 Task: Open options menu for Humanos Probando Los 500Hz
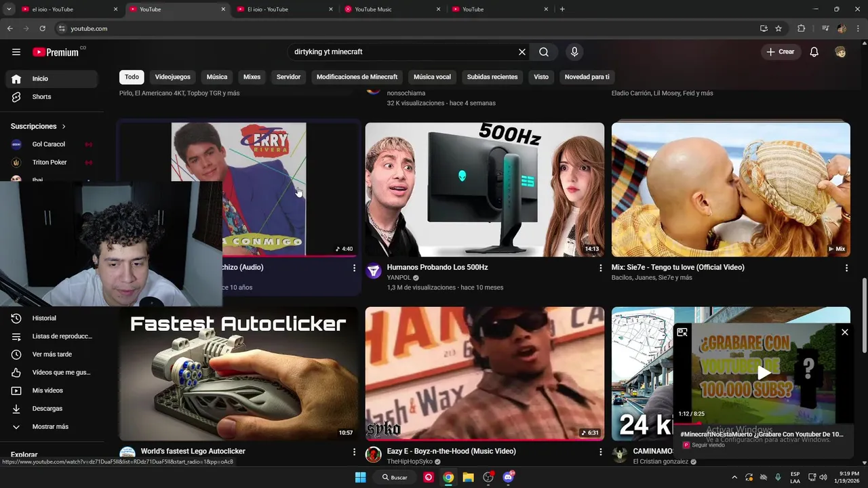(x=600, y=268)
